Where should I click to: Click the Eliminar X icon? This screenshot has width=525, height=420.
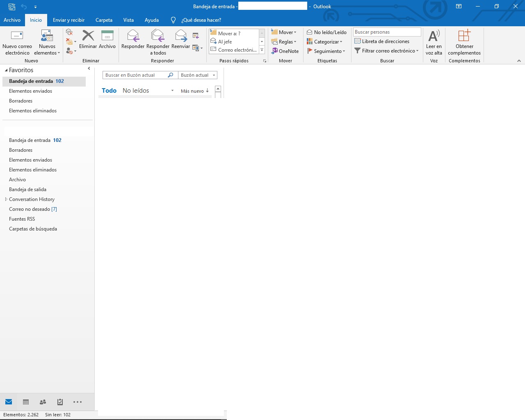(x=88, y=35)
